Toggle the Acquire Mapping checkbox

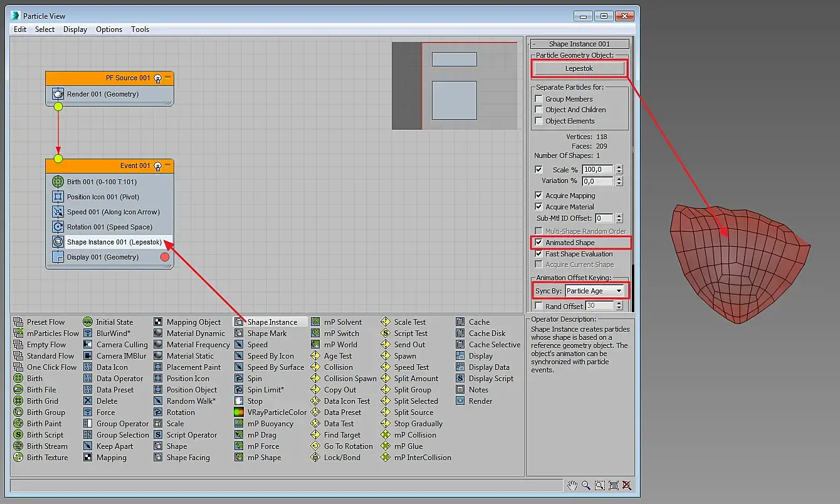[x=538, y=196]
